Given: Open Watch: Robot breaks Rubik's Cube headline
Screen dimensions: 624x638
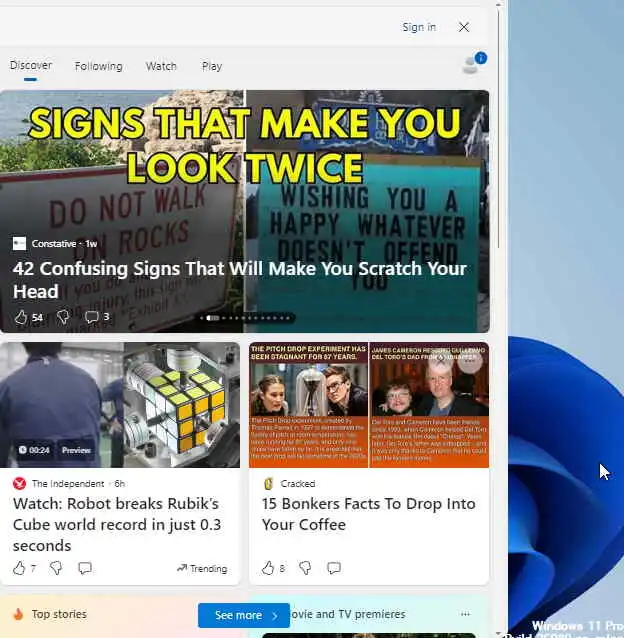Looking at the screenshot, I should [x=117, y=524].
